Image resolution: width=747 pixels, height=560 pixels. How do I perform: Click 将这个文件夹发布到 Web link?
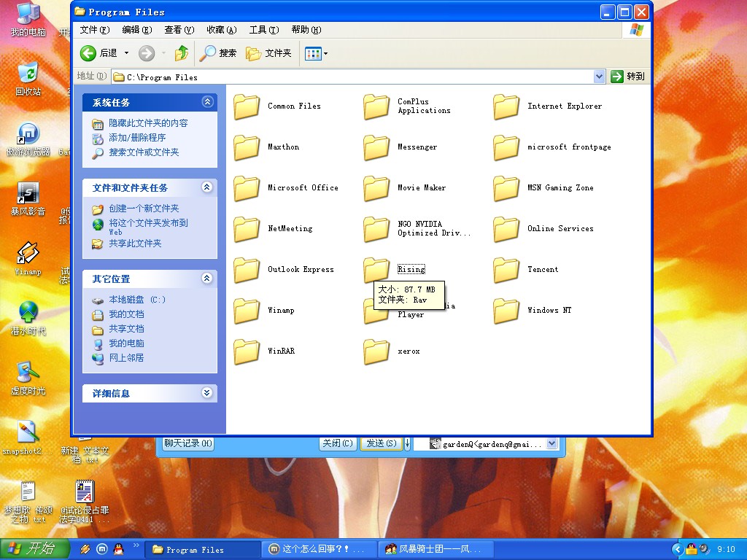coord(147,227)
